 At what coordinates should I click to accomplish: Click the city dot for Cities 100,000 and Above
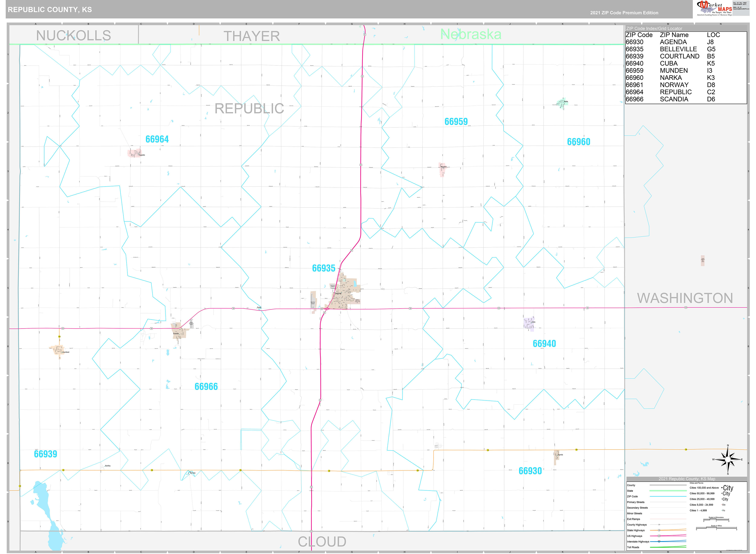[x=722, y=488]
